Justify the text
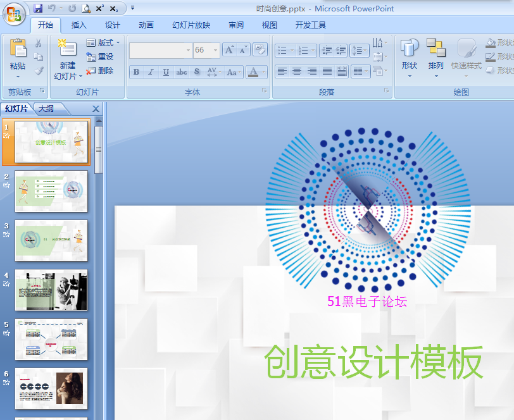 click(x=327, y=71)
